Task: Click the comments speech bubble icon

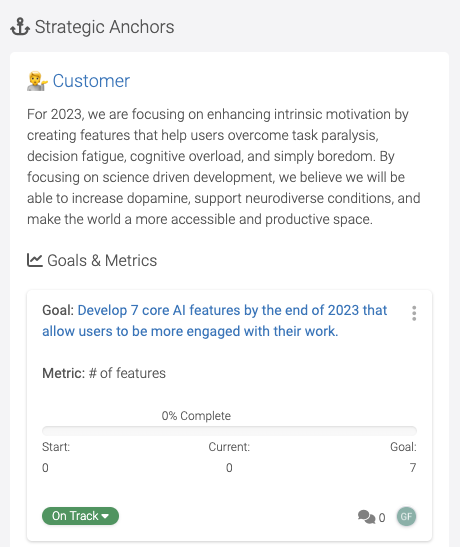Action: click(367, 517)
